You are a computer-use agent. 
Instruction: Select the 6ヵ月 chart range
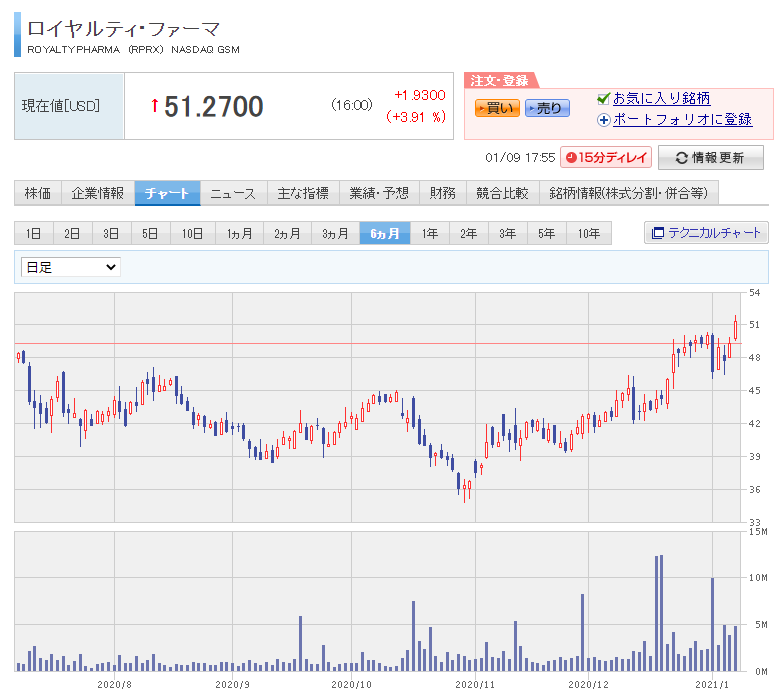pos(385,233)
